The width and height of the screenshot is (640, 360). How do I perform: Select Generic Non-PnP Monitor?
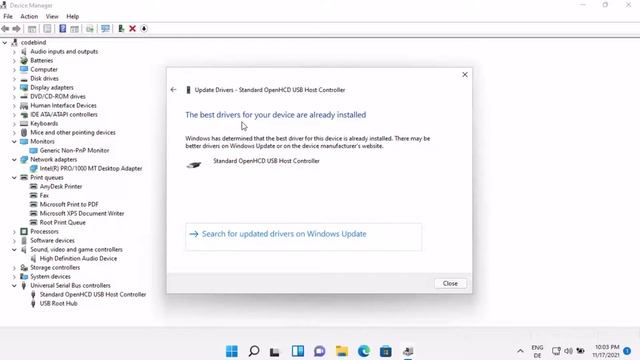(x=74, y=150)
